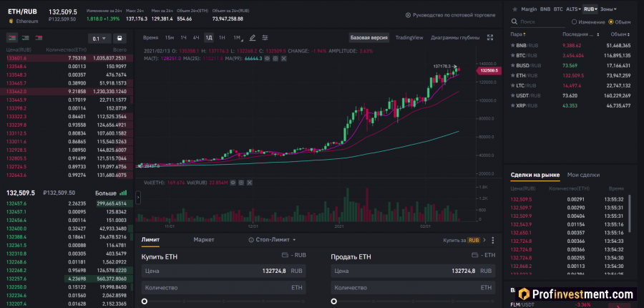Select the Изменение radio option
Screen dimensions: 644x308
[574, 21]
